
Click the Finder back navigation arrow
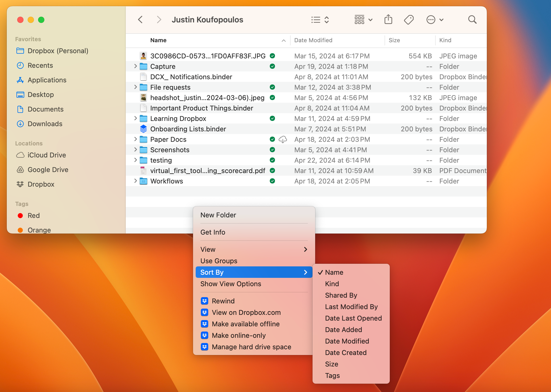click(140, 20)
